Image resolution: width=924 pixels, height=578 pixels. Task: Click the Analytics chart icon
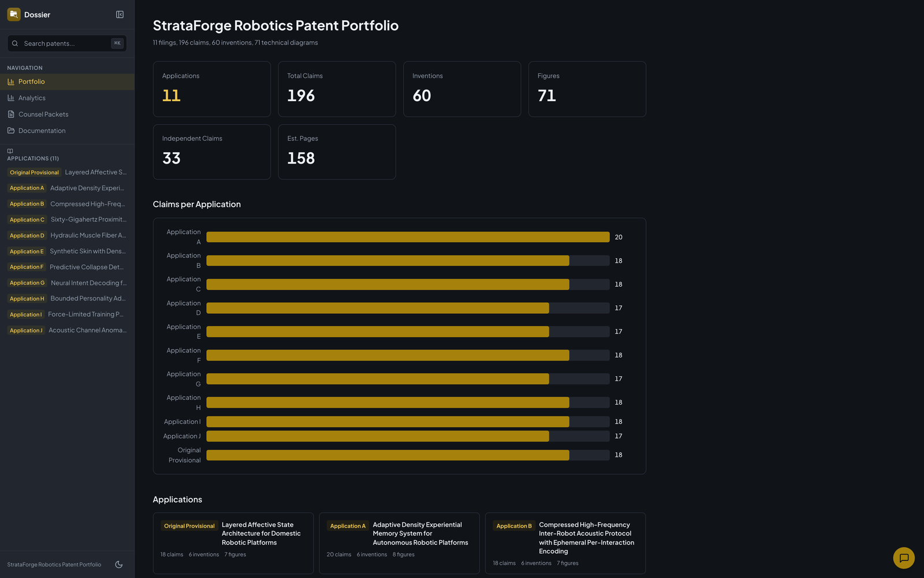[x=11, y=98]
